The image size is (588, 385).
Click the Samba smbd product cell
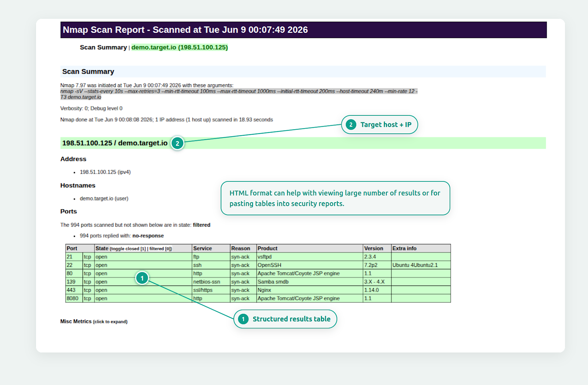pyautogui.click(x=310, y=282)
